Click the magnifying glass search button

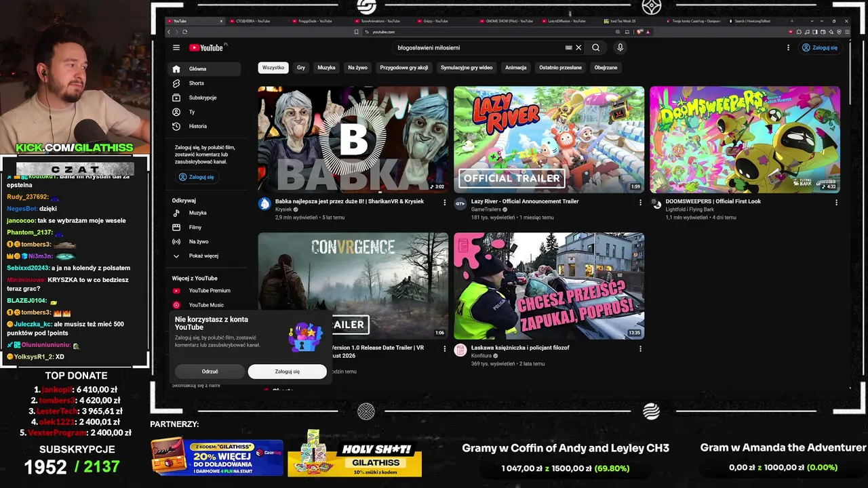click(x=595, y=47)
